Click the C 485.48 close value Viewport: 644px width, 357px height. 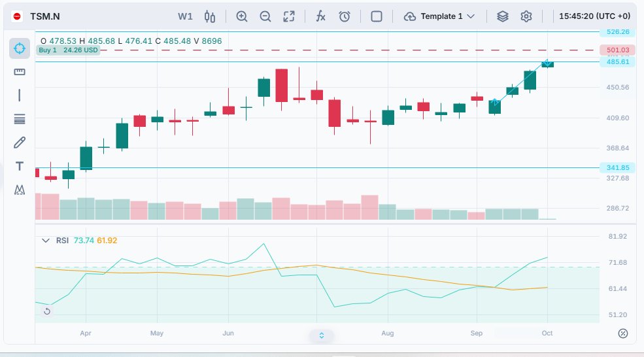coord(173,41)
